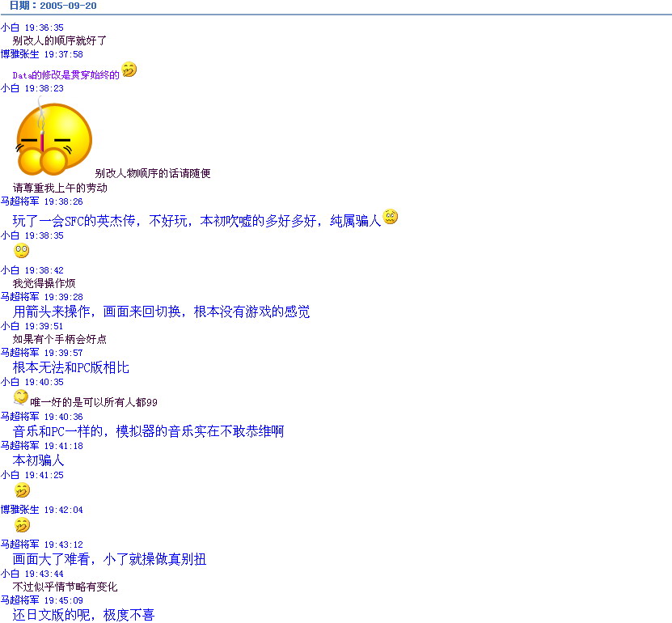Image resolution: width=672 pixels, height=623 pixels.
Task: Click message '不过似乎情节略有变化'
Action: coord(66,587)
